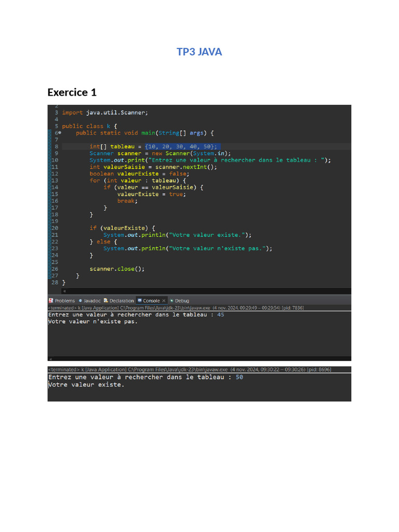This screenshot has height=532, width=399.
Task: Click the highlighted array values {10, 20, 30, 40, 50}
Action: [x=182, y=147]
